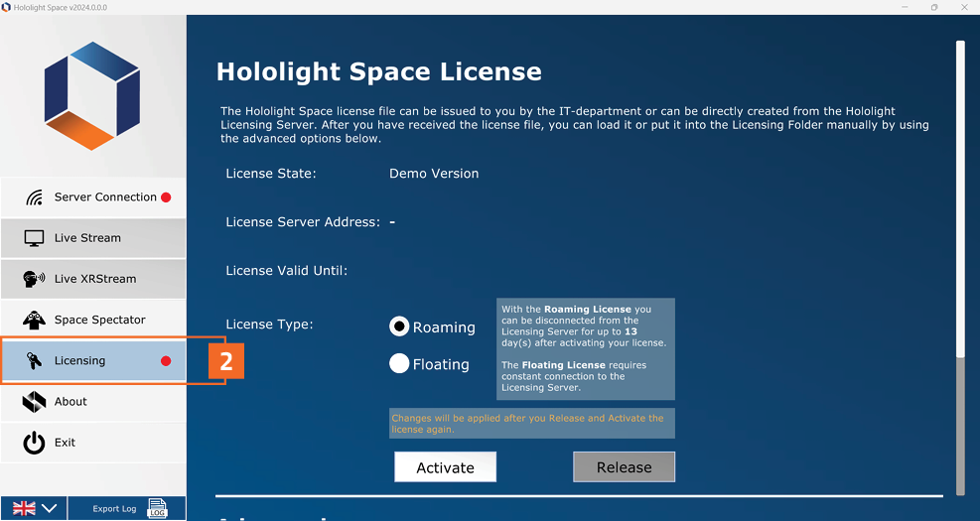Open the Server Connection menu item

pos(93,197)
